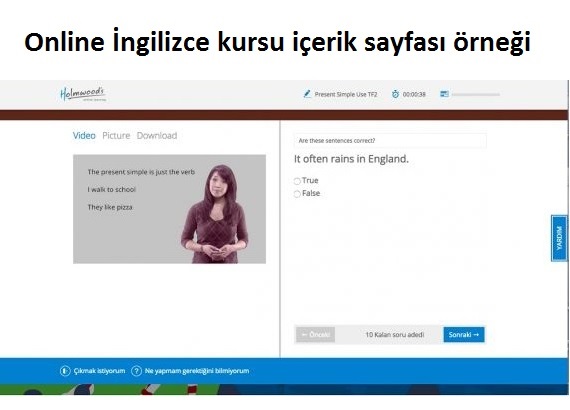The width and height of the screenshot is (570, 410).
Task: Play the present simple lesson video
Action: point(169,209)
